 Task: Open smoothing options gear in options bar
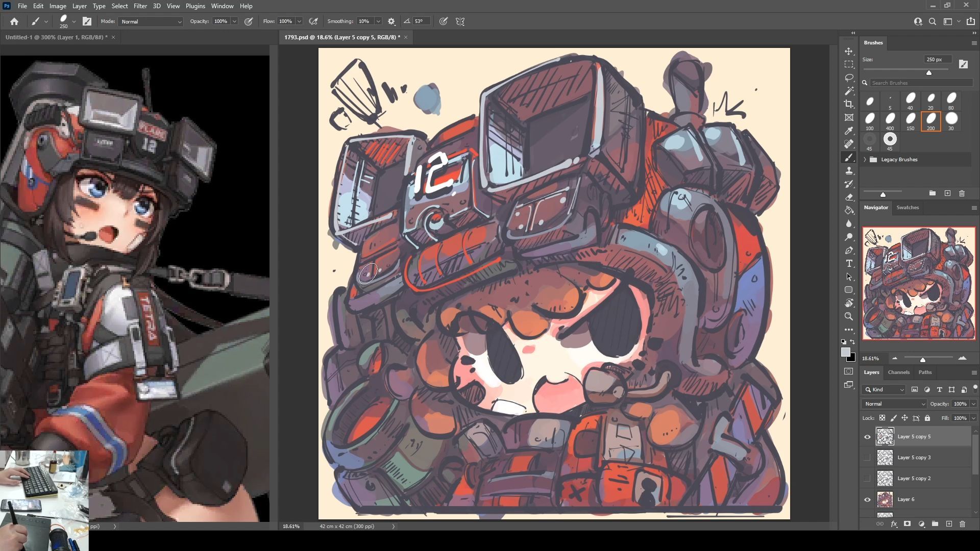pyautogui.click(x=391, y=21)
